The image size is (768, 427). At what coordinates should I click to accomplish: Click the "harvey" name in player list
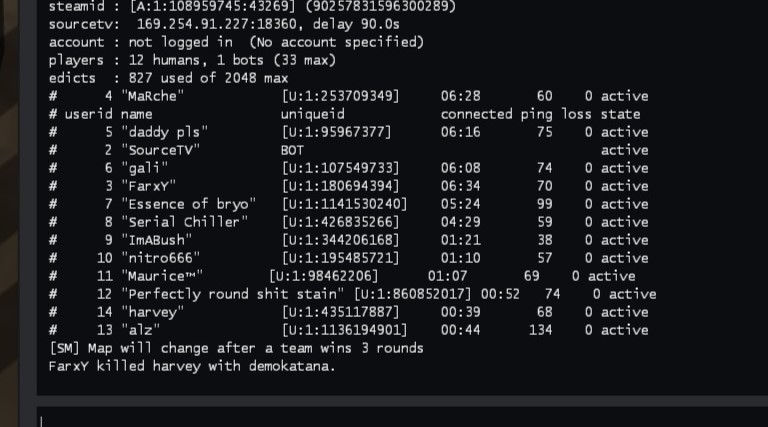tap(152, 312)
